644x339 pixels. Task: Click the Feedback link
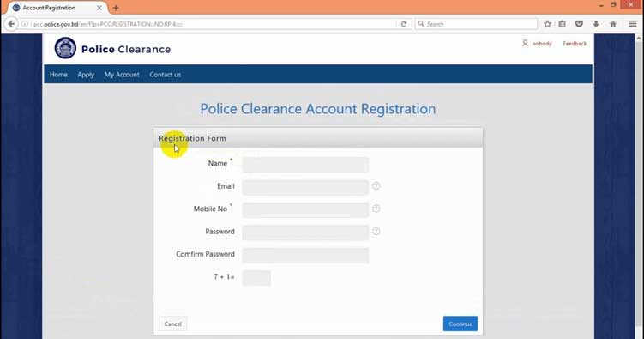click(575, 44)
